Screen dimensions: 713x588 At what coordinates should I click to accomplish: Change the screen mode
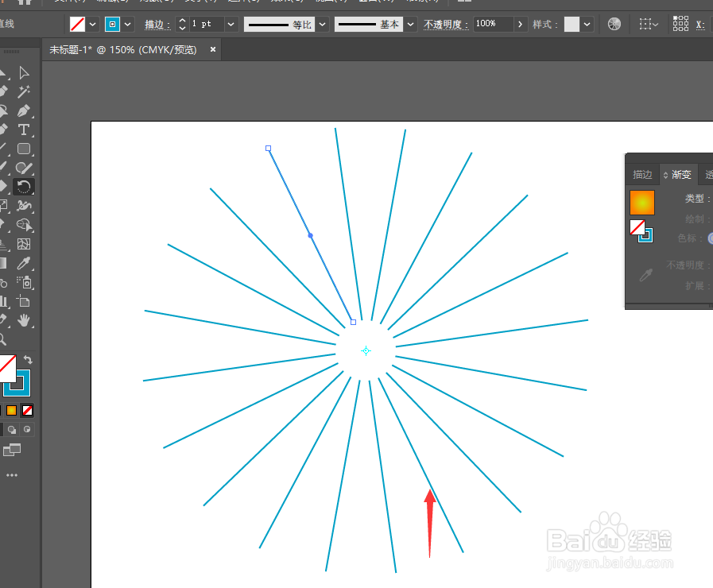click(x=12, y=450)
